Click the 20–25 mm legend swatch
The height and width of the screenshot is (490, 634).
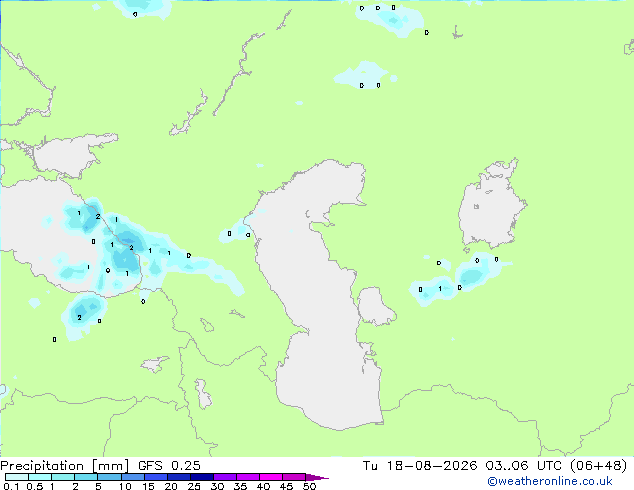(178, 477)
